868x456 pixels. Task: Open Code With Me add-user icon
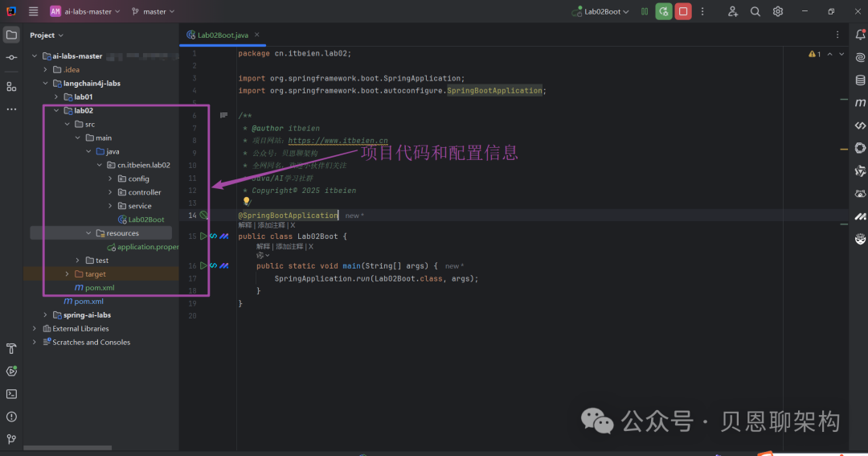732,11
